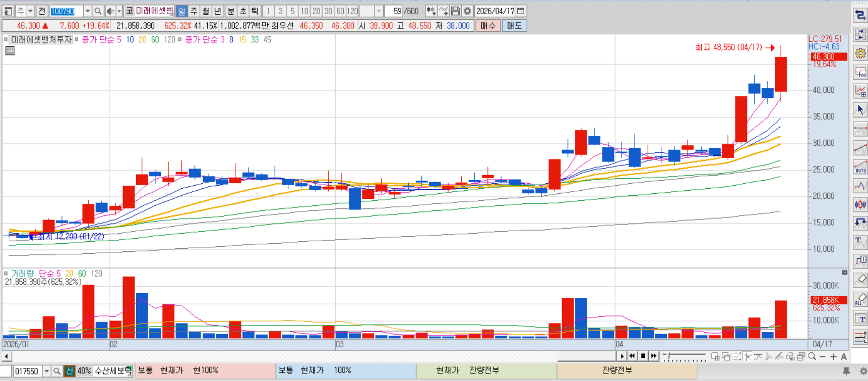Stop the chart replay

click(x=643, y=356)
